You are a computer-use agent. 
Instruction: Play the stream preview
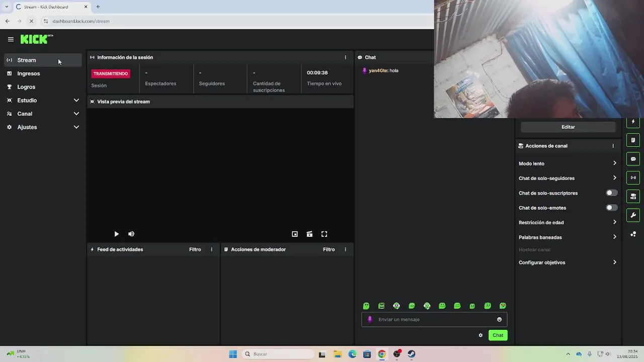pos(116,234)
